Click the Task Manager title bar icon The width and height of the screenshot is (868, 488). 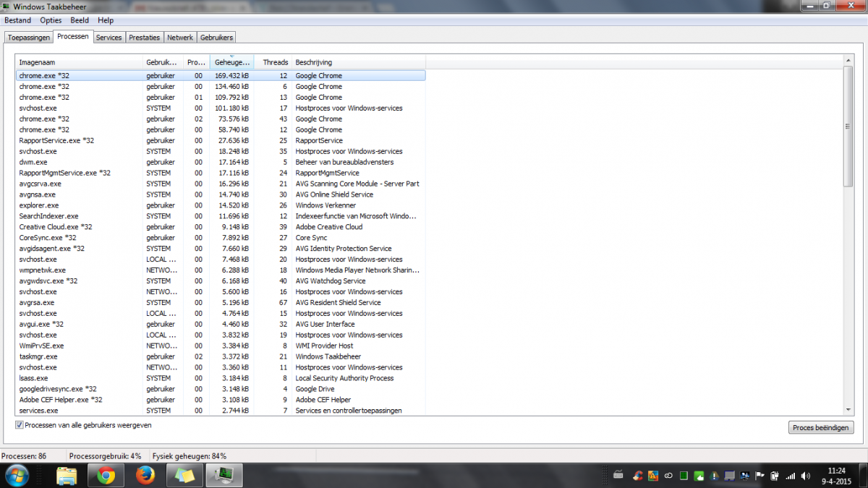point(7,7)
